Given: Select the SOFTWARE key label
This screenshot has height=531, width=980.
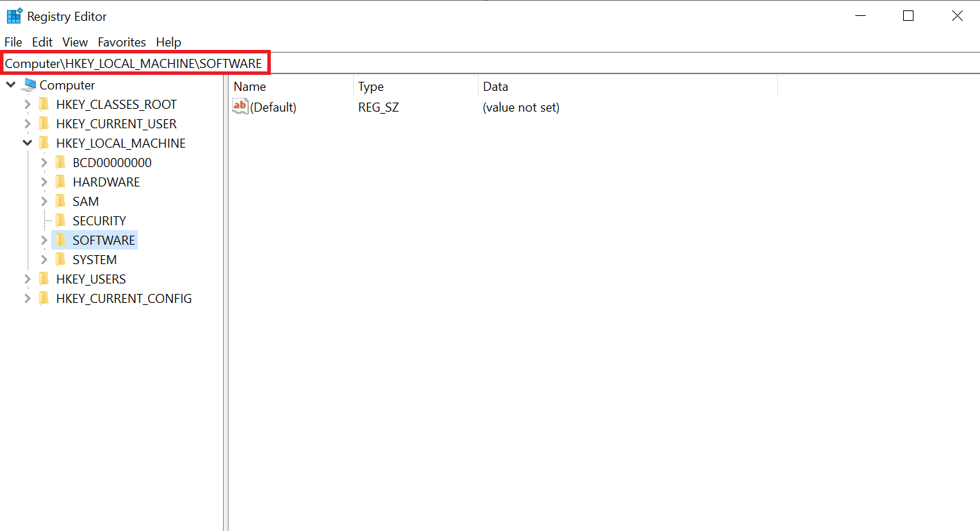Looking at the screenshot, I should (104, 241).
